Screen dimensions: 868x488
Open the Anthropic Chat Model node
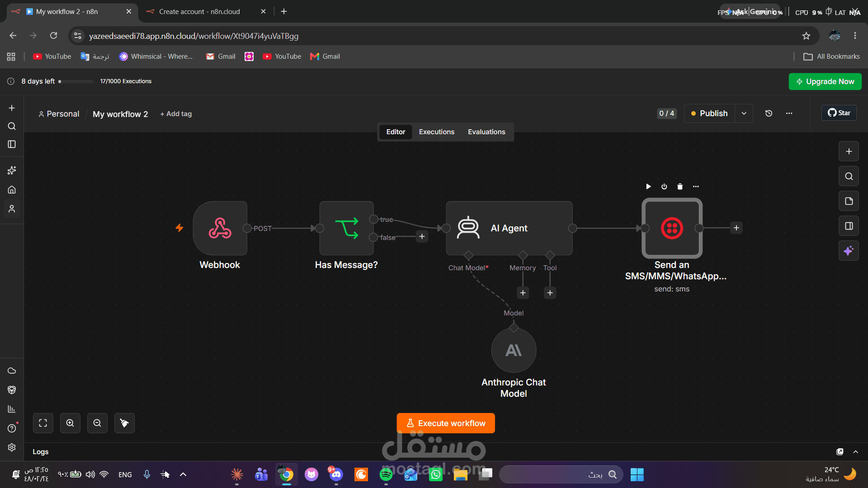click(514, 350)
